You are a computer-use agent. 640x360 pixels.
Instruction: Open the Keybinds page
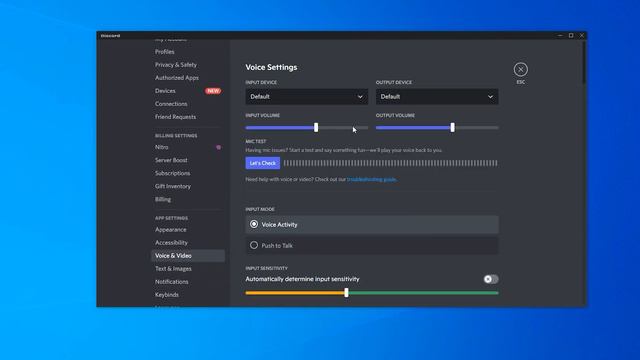click(x=167, y=295)
